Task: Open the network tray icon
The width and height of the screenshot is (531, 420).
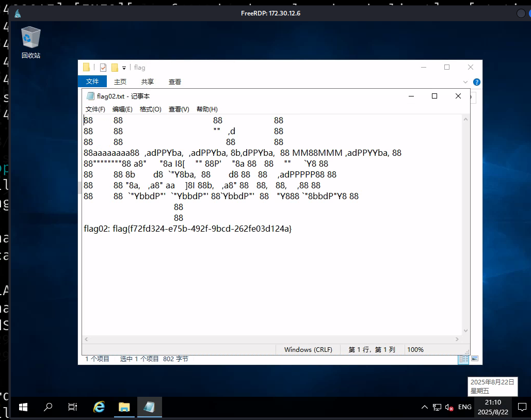Action: pyautogui.click(x=437, y=407)
